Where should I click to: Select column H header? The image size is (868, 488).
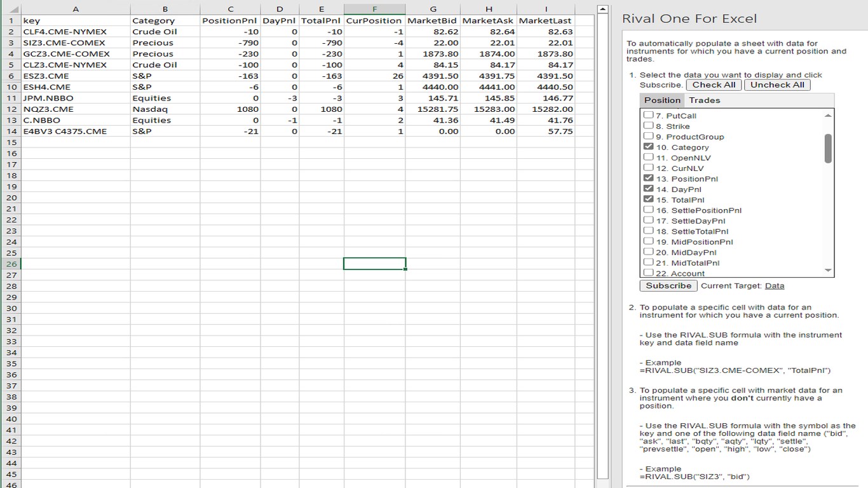(489, 10)
